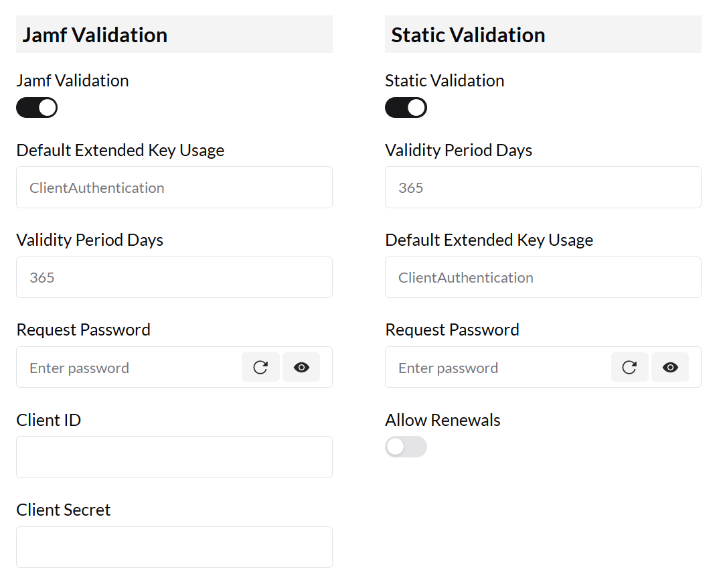Click Static Default Extended Key Usage field
Image resolution: width=719 pixels, height=588 pixels.
543,277
